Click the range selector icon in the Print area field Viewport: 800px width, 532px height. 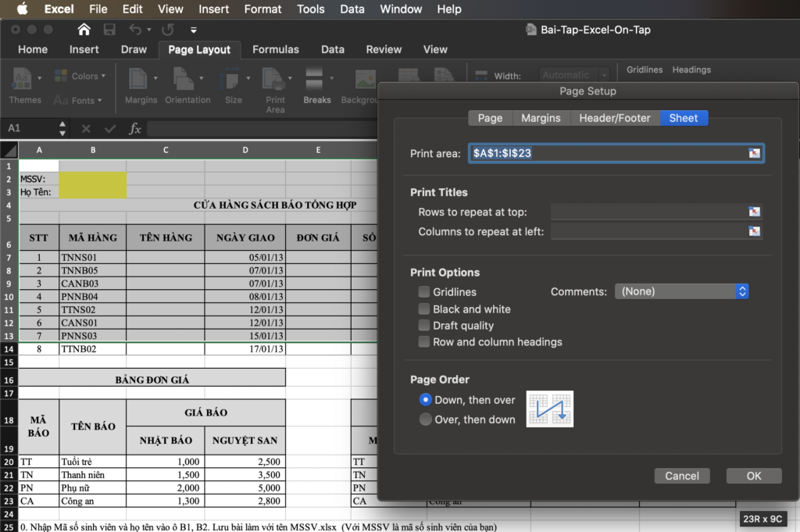coord(754,153)
